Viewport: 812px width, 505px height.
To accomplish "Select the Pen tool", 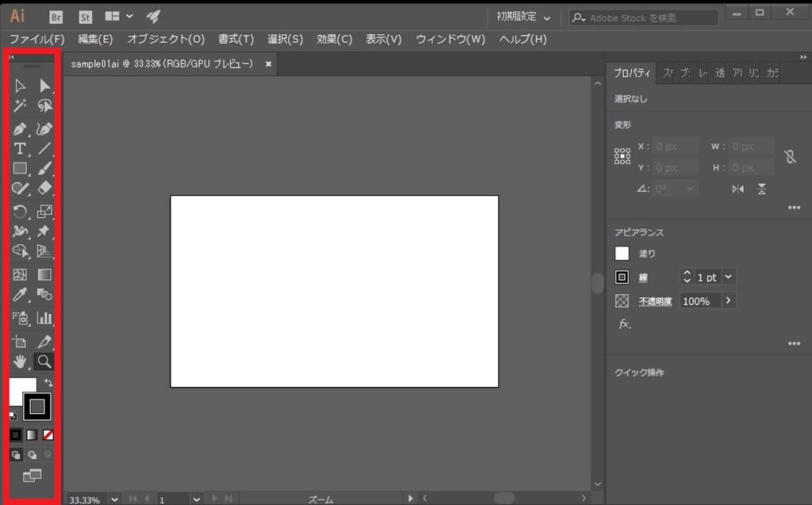I will (20, 128).
